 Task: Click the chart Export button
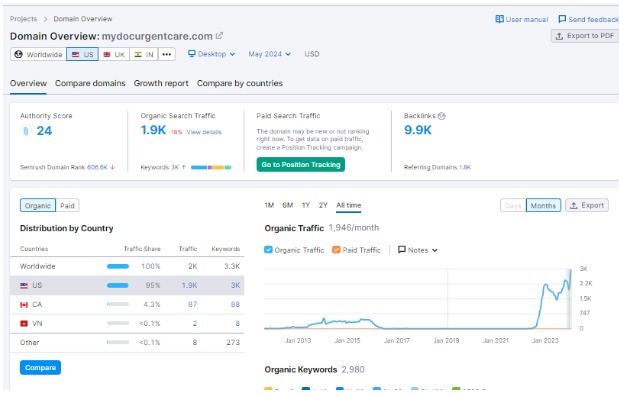[x=587, y=205]
